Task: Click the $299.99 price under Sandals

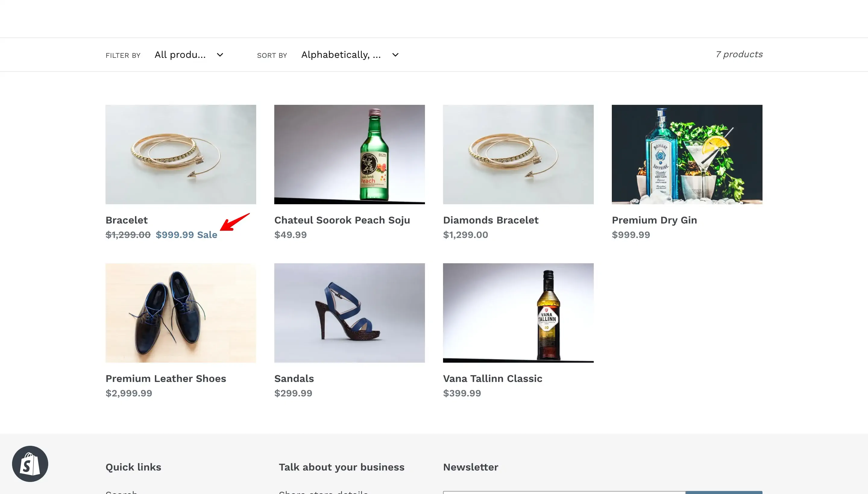Action: tap(293, 393)
